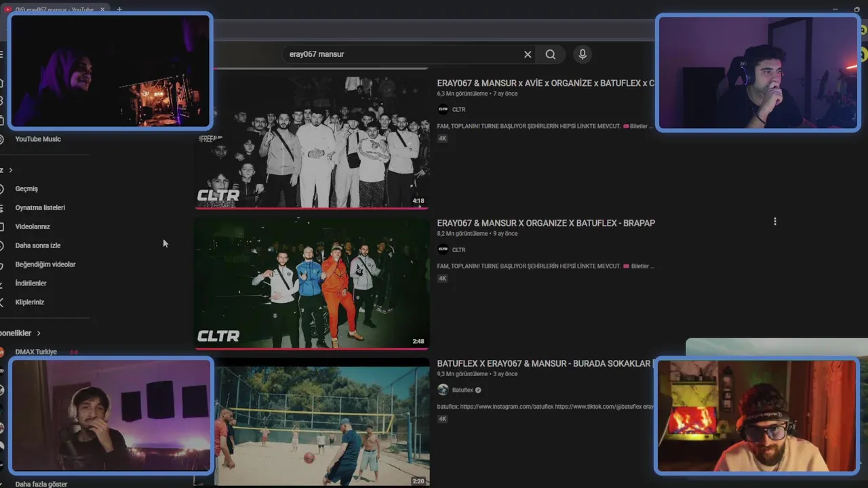Play the BRAPAP video thumbnail
This screenshot has height=488, width=868.
[x=312, y=282]
